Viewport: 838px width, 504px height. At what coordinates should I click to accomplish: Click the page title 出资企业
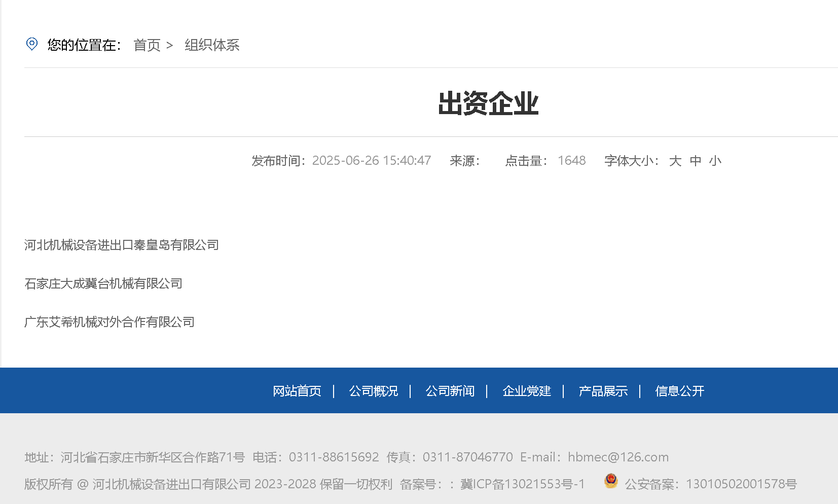pos(488,103)
